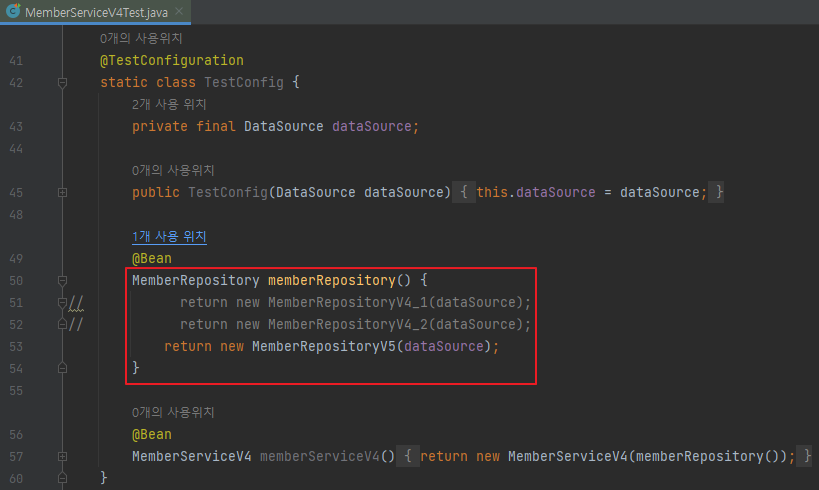Close the MemberServiceV4Test.java tab
Screen dimensions: 819x490
pyautogui.click(x=179, y=11)
